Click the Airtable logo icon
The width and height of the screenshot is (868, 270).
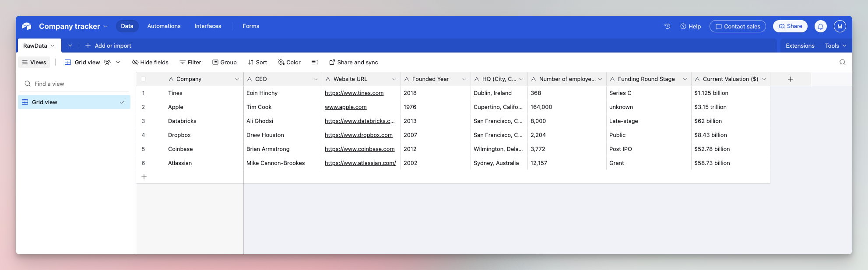[27, 26]
